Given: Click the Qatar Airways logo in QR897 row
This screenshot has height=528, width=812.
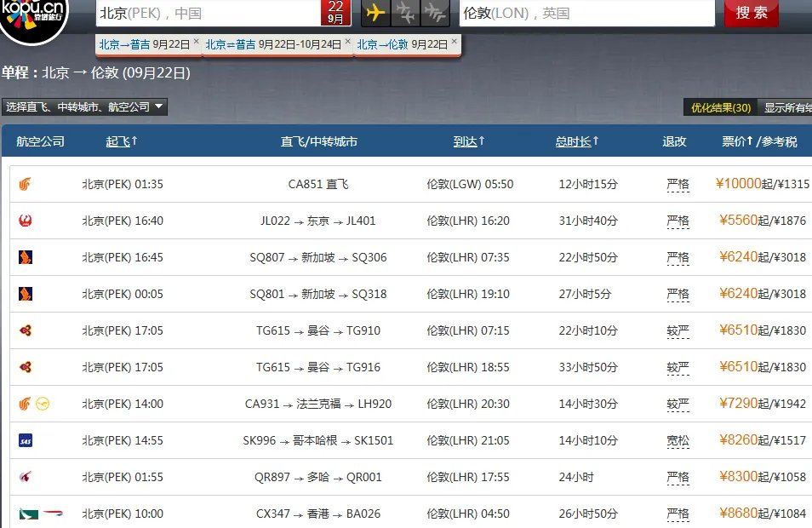Looking at the screenshot, I should coord(26,477).
